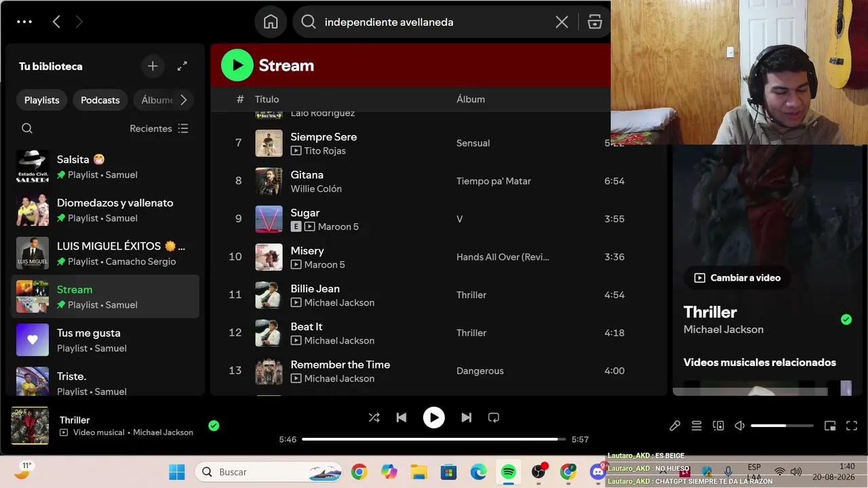
Task: Open the connect-to-device icon
Action: click(718, 426)
